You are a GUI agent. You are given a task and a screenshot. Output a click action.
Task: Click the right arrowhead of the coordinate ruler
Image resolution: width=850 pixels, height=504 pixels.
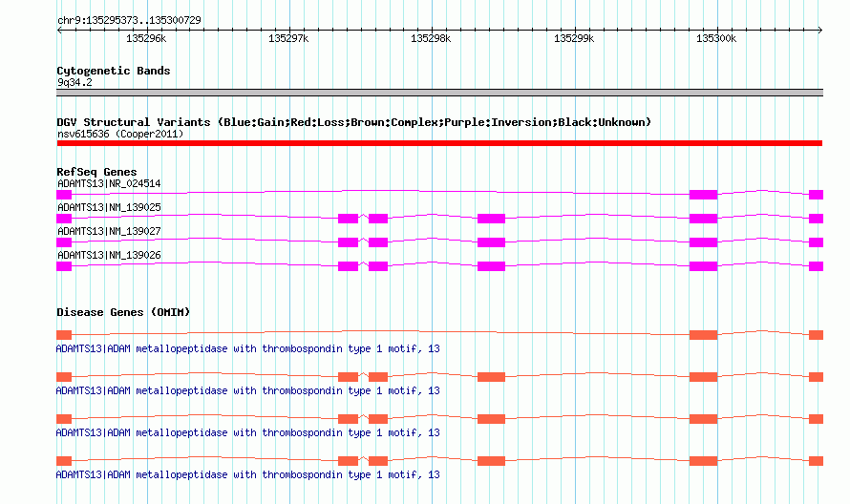[819, 30]
